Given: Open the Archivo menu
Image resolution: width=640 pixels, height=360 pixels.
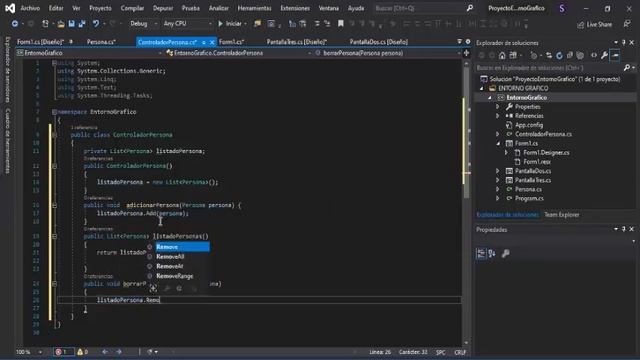Looking at the screenshot, I should pos(30,8).
